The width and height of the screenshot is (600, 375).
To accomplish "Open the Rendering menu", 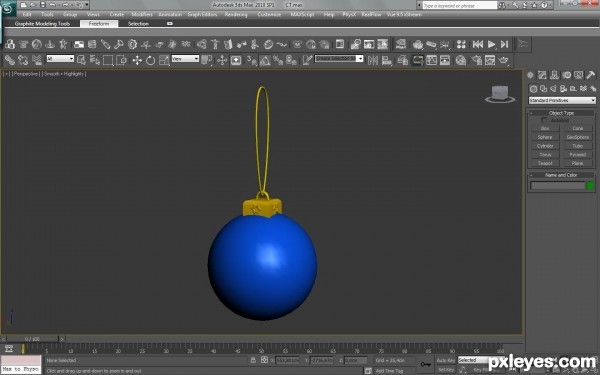I will point(236,14).
